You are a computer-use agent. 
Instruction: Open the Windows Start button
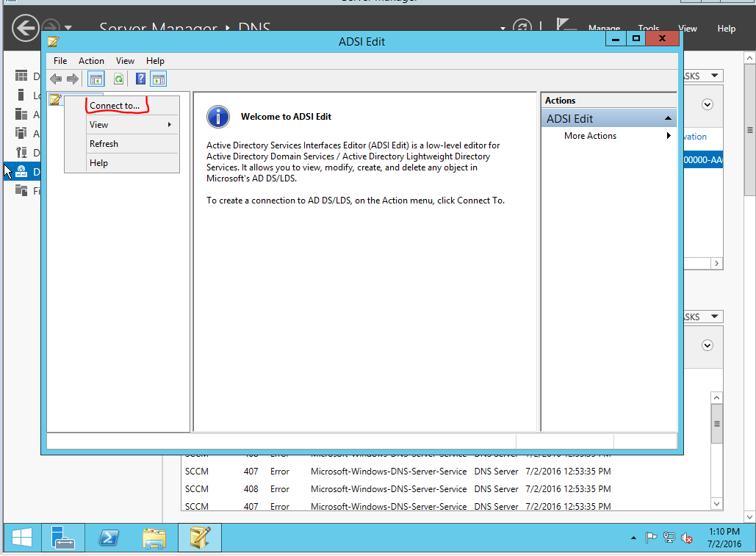click(22, 538)
